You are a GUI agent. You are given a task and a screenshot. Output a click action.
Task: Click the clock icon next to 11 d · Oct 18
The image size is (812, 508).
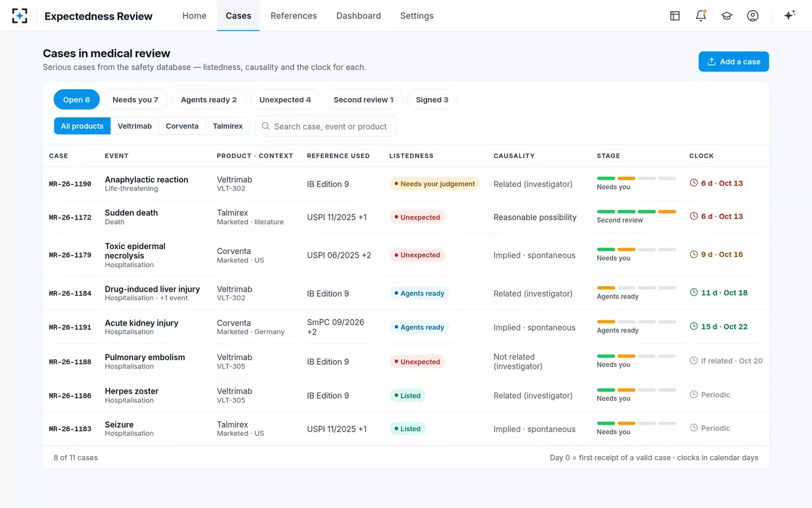pos(694,292)
